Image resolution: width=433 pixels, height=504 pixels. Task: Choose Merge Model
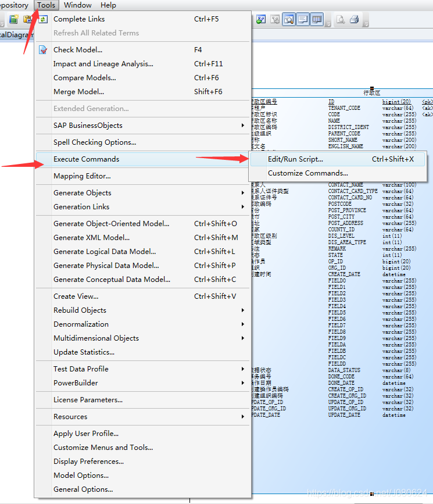pos(143,92)
